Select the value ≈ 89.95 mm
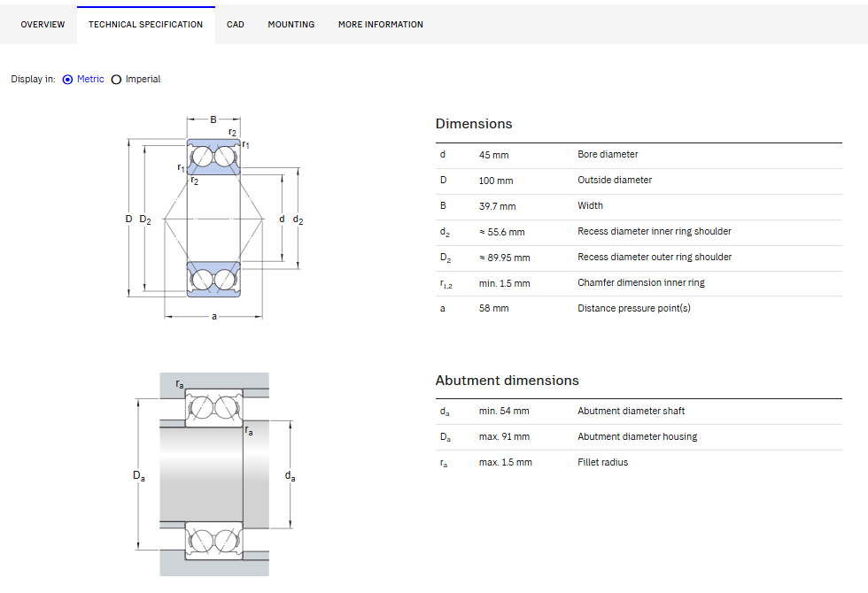This screenshot has width=868, height=593. coord(504,258)
